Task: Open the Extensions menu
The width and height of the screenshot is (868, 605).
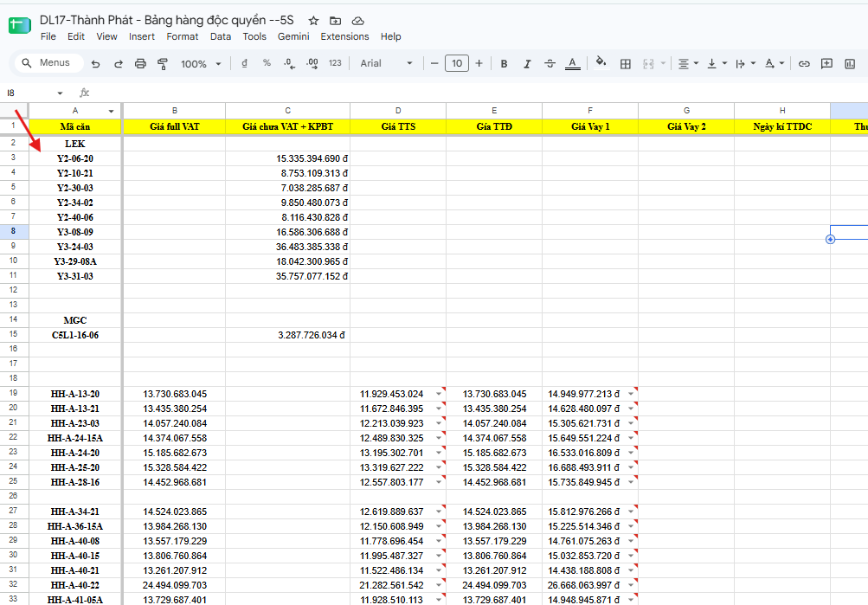Action: pos(344,36)
